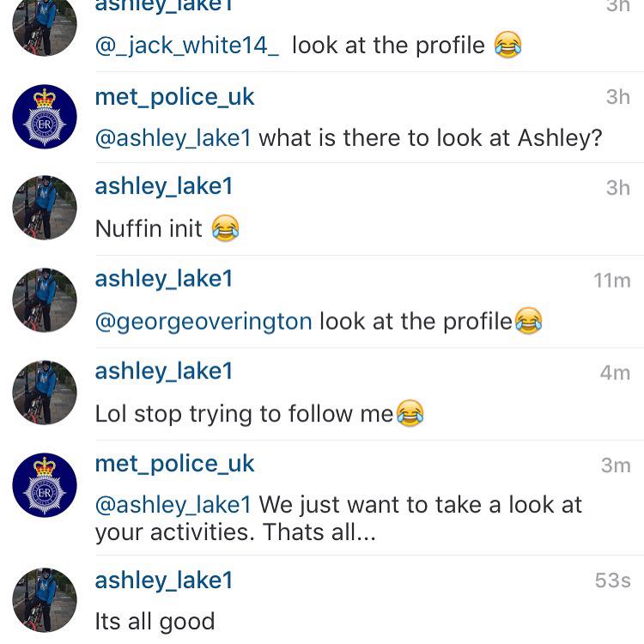
Task: Open met_police_uk badge avatar beside 'what is there' comment
Action: [45, 116]
